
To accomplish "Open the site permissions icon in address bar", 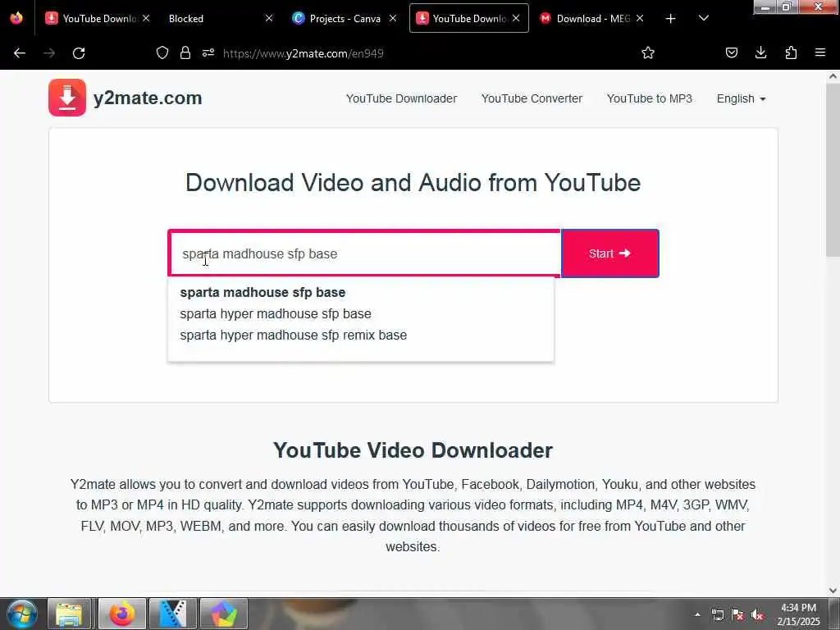I will click(x=208, y=52).
